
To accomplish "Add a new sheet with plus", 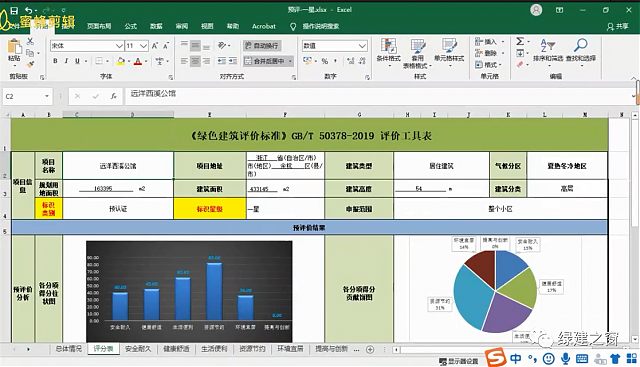I will (370, 349).
